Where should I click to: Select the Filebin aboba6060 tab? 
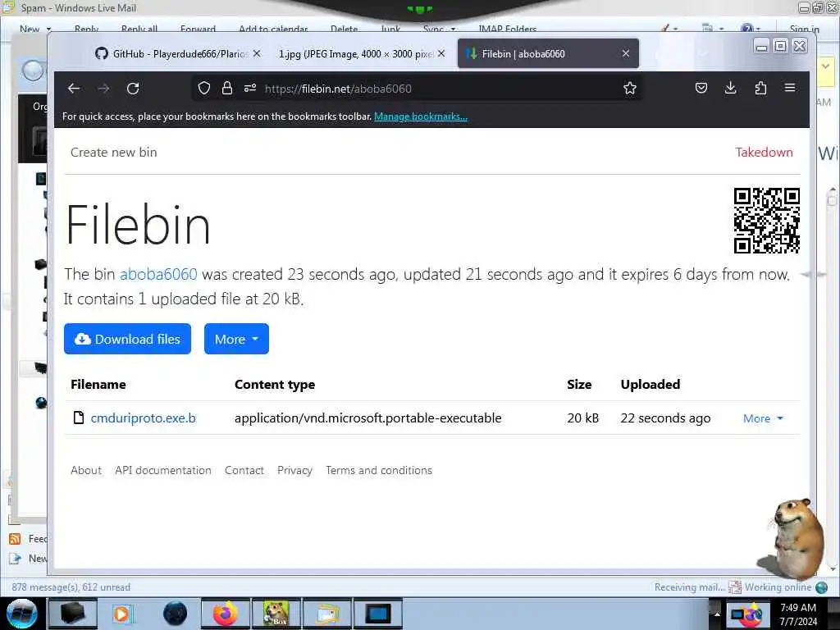click(x=548, y=53)
